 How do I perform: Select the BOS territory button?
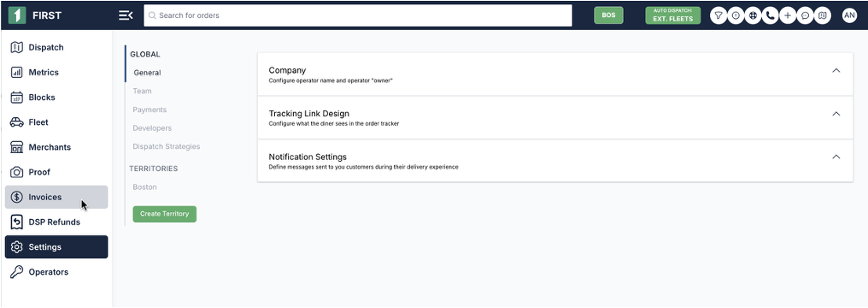click(608, 15)
